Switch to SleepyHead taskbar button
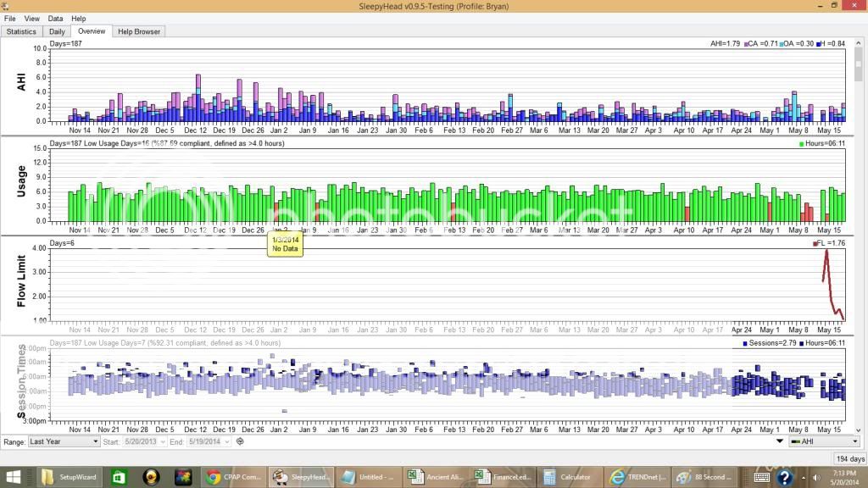The width and height of the screenshot is (868, 488). click(x=301, y=477)
